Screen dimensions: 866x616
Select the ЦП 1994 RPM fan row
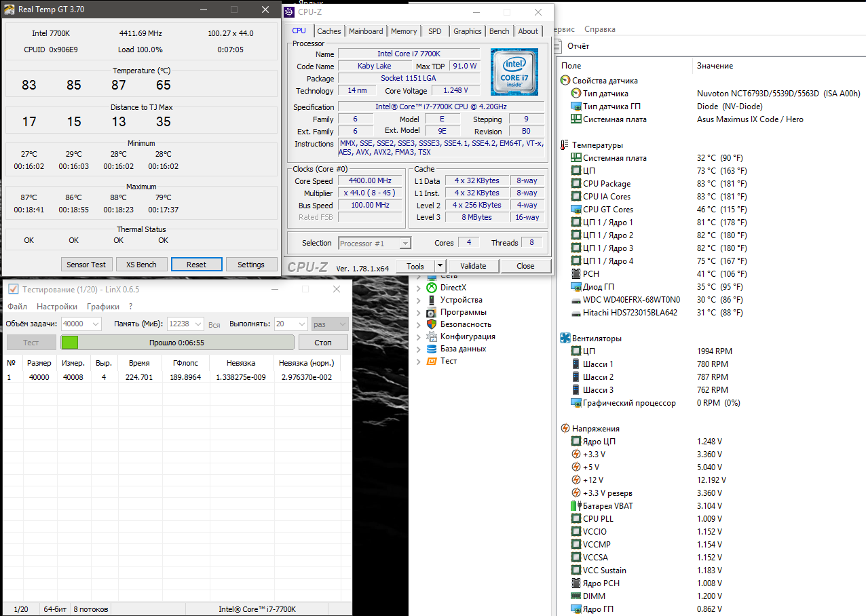click(711, 351)
